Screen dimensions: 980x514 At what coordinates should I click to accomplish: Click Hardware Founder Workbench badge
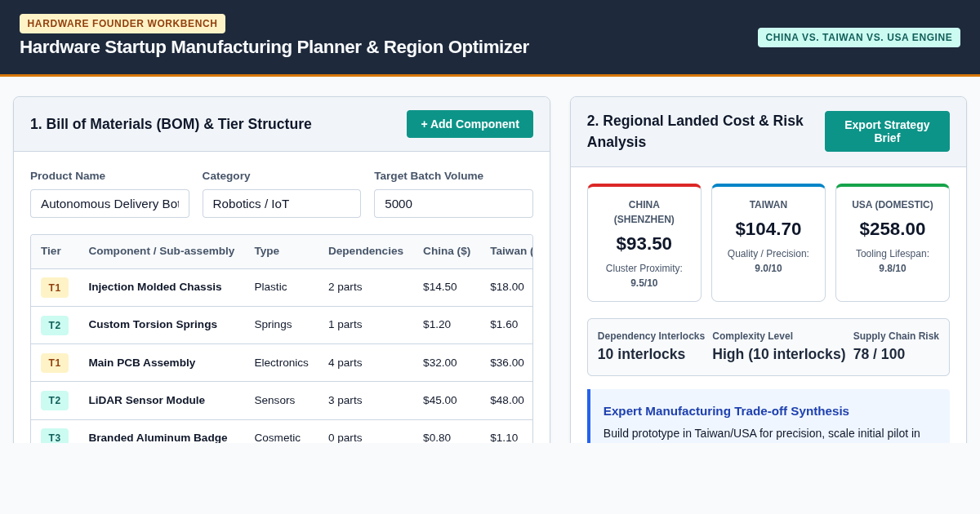click(122, 24)
